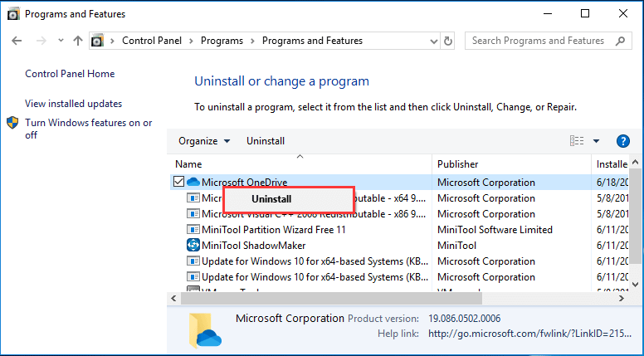
Task: Open Turn Windows features on or off
Action: (88, 129)
